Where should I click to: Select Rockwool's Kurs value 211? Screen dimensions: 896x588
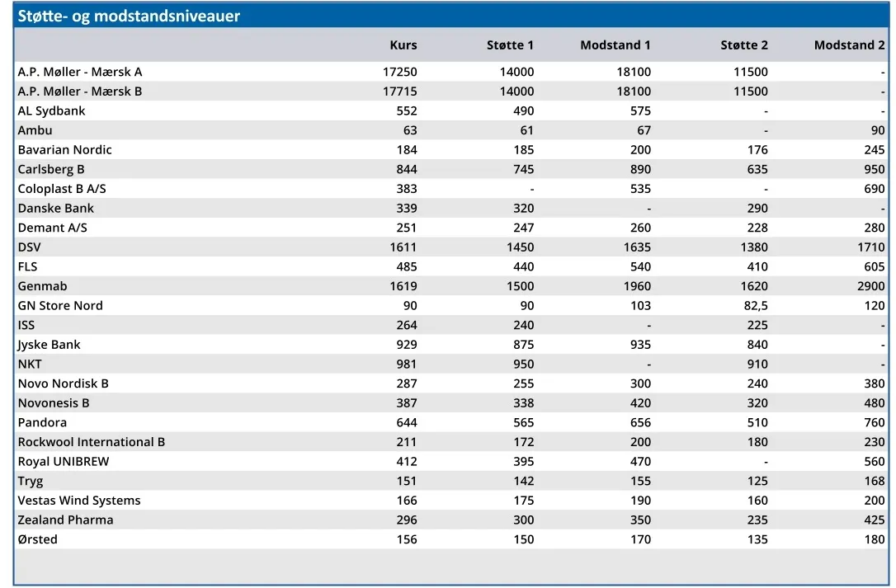click(x=407, y=442)
